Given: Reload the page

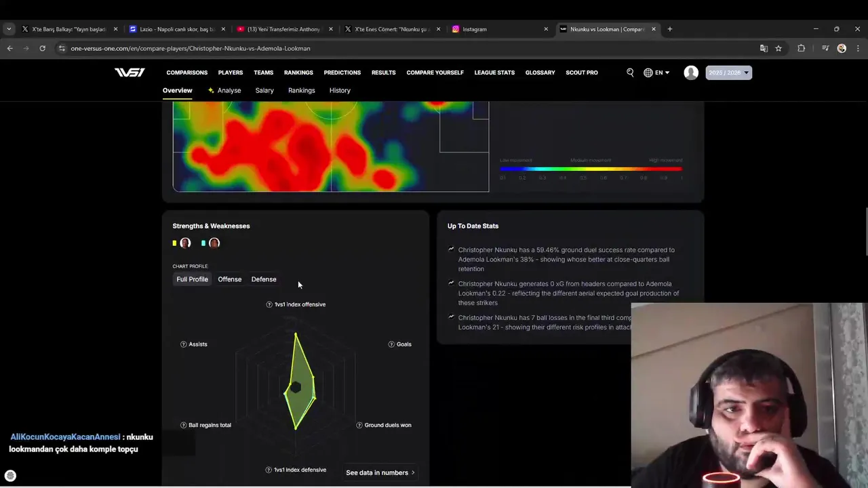Looking at the screenshot, I should [x=42, y=48].
